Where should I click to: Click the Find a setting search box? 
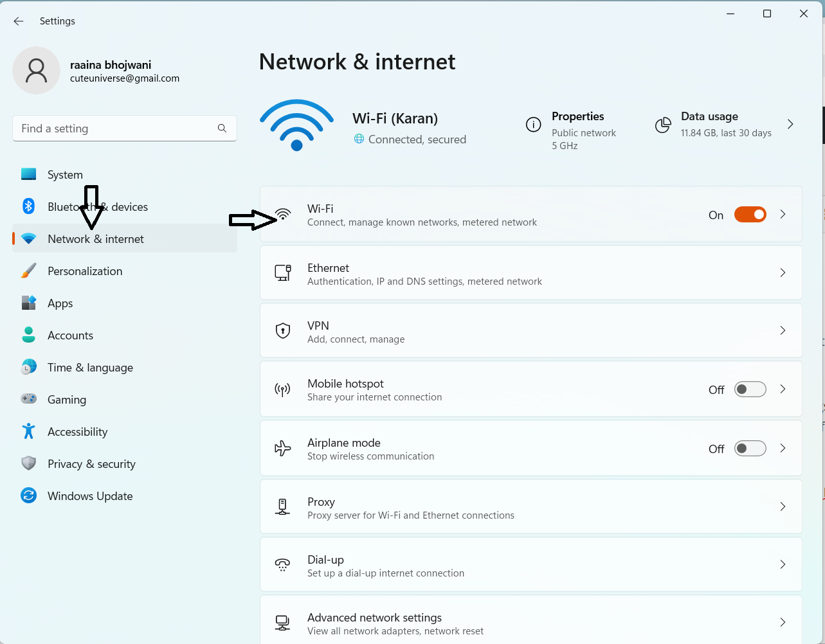(116, 129)
